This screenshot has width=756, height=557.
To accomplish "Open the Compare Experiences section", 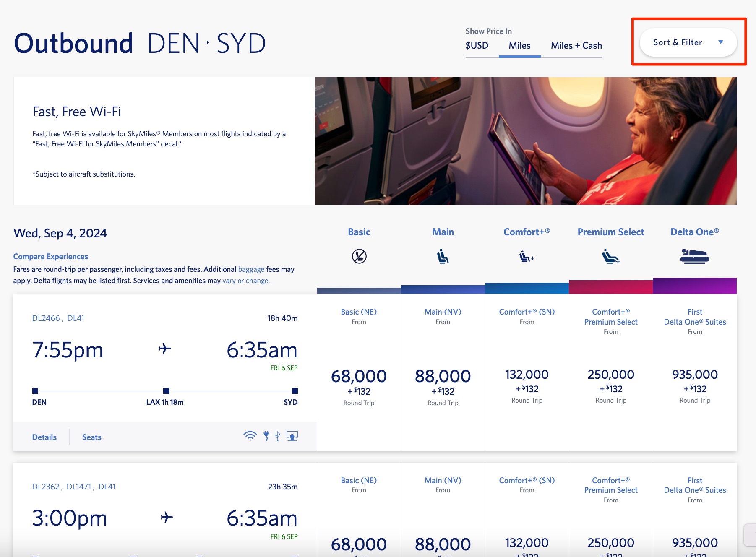I will [x=51, y=256].
